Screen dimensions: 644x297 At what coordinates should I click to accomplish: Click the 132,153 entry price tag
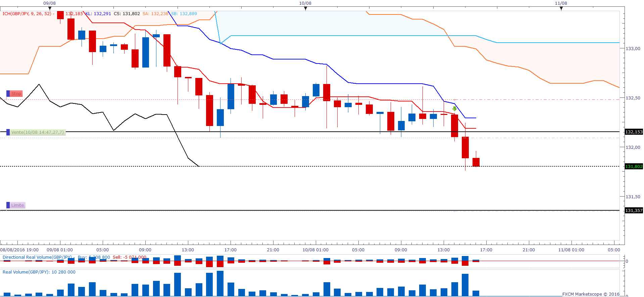click(634, 132)
